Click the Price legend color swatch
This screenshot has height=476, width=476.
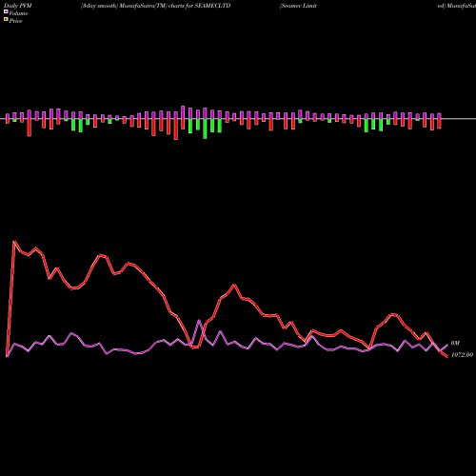(6, 20)
